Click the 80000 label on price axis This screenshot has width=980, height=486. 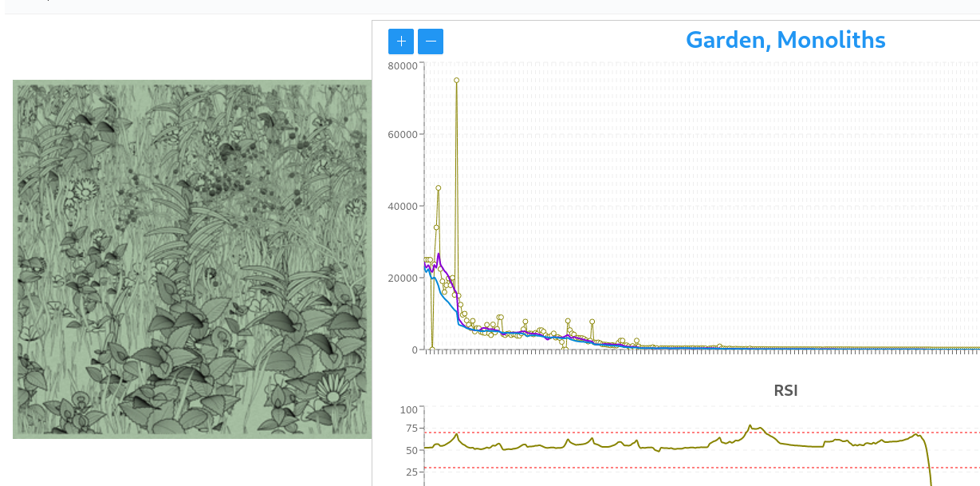pos(403,66)
